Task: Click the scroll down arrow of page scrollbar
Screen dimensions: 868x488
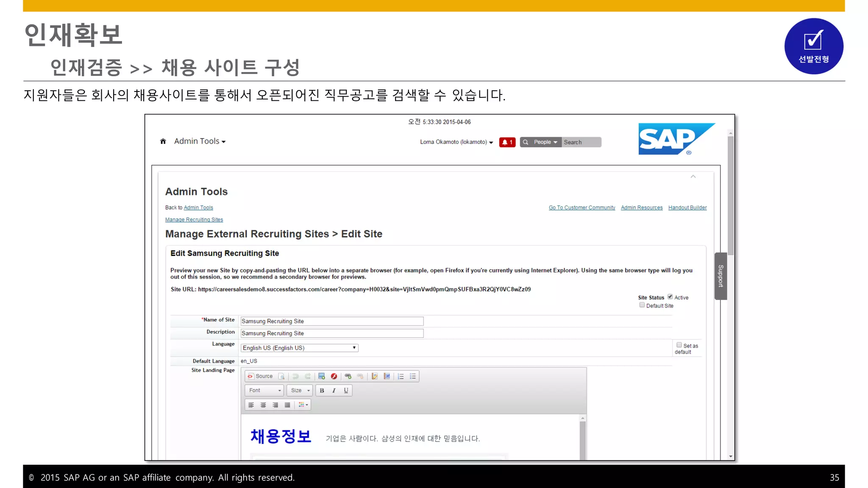Action: (731, 456)
